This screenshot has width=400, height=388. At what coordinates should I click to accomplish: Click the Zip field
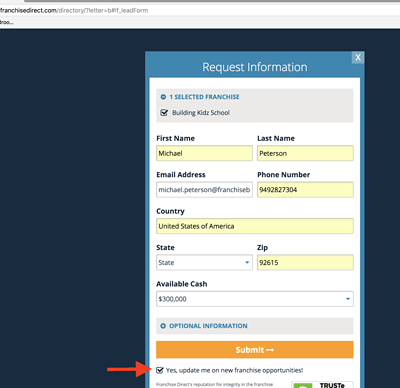coord(305,262)
